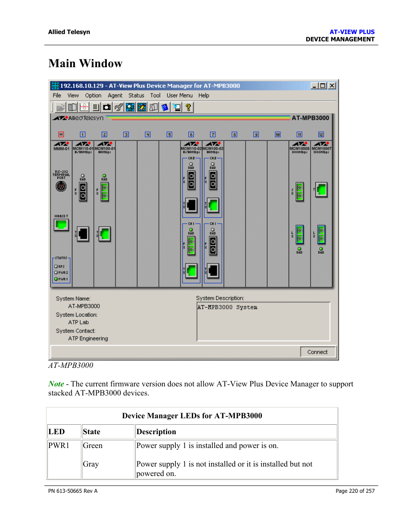This screenshot has height=532, width=411.
Task: Click the text list page toolbar icon
Action: (x=96, y=107)
